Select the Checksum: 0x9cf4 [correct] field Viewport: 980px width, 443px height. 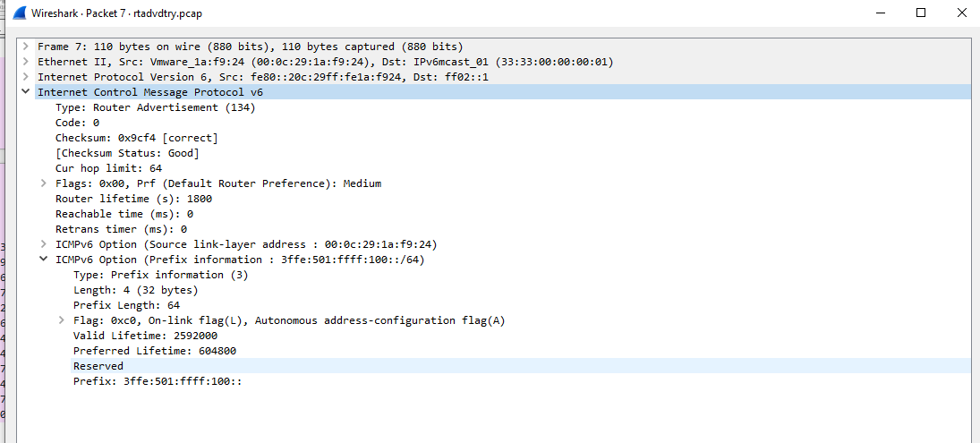136,138
